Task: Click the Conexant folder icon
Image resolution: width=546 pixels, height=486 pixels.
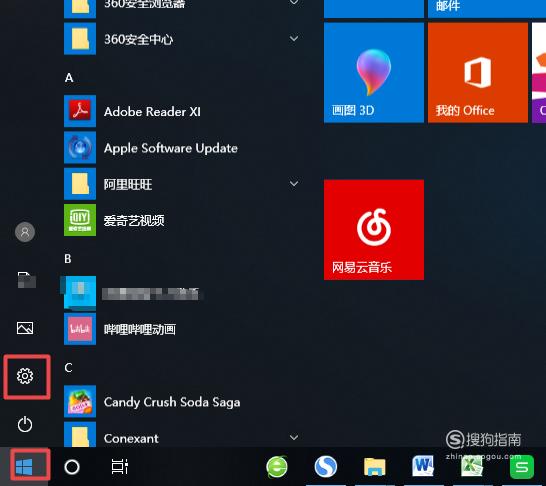Action: [x=80, y=434]
